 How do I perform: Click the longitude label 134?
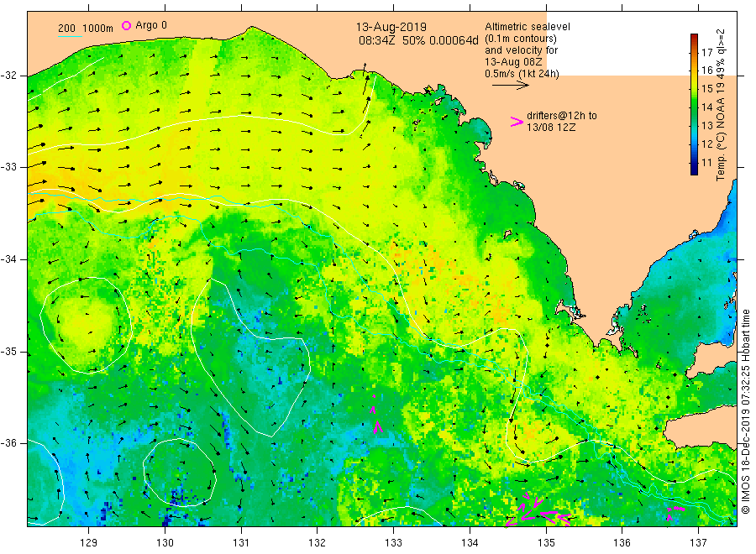coord(470,543)
